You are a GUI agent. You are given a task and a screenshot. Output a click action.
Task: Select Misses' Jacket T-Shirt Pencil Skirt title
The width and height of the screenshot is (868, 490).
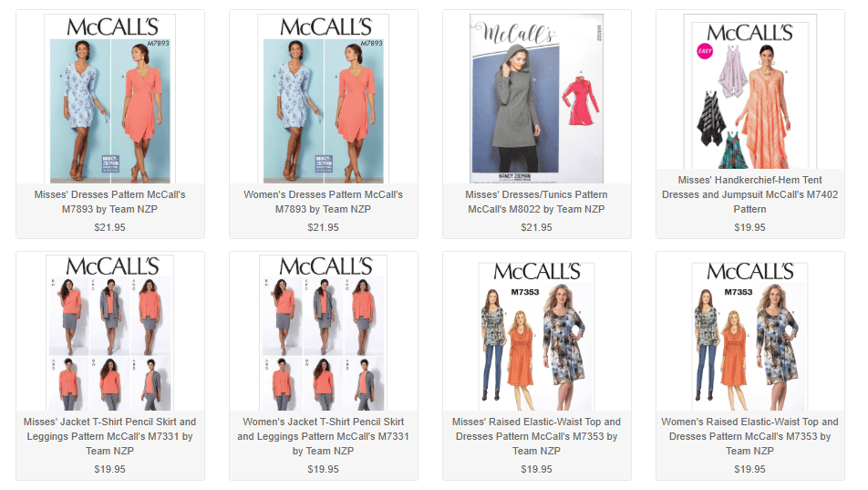109,436
